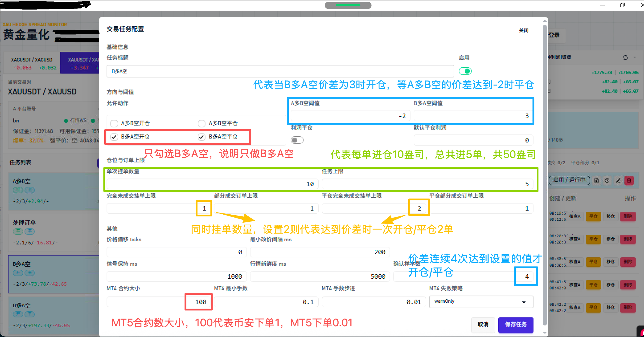Viewport: 644px width, 337px height.
Task: Turn off the 启用 toggle switch
Action: click(x=465, y=71)
